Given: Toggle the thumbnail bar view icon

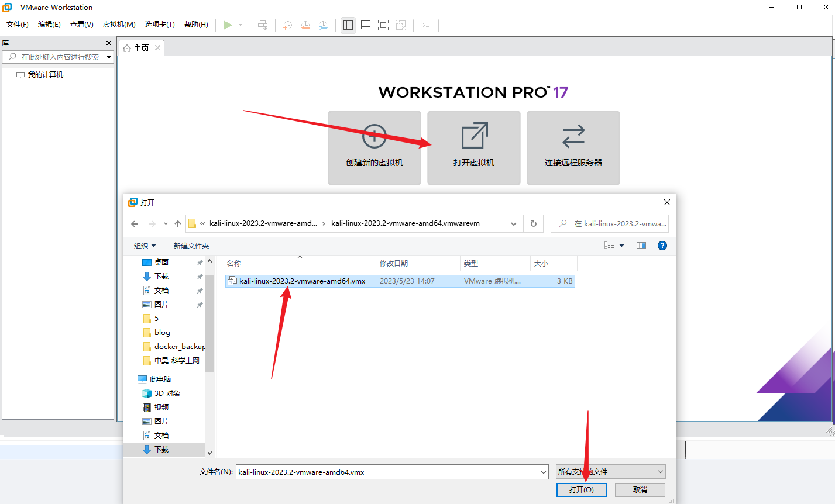Looking at the screenshot, I should coord(366,25).
